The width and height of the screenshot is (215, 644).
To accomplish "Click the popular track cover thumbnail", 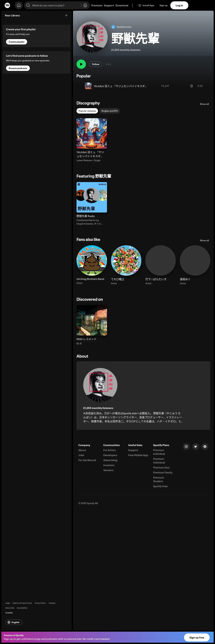I will click(x=88, y=86).
